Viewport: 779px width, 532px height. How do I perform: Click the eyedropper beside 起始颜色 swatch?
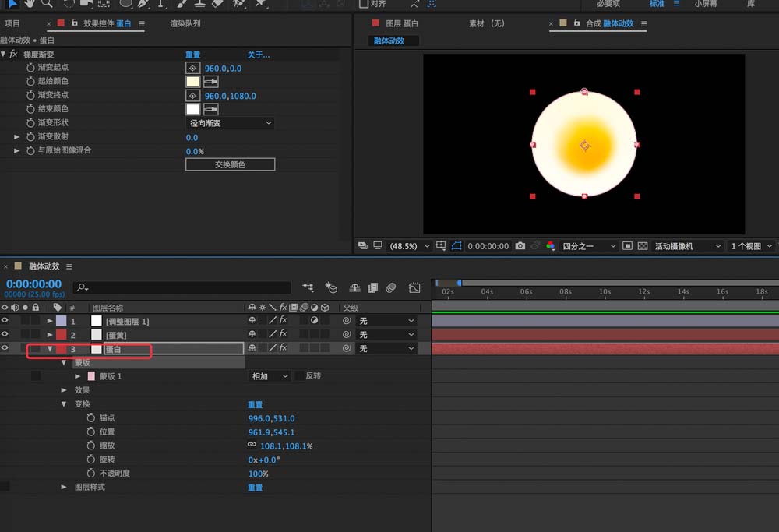[210, 81]
